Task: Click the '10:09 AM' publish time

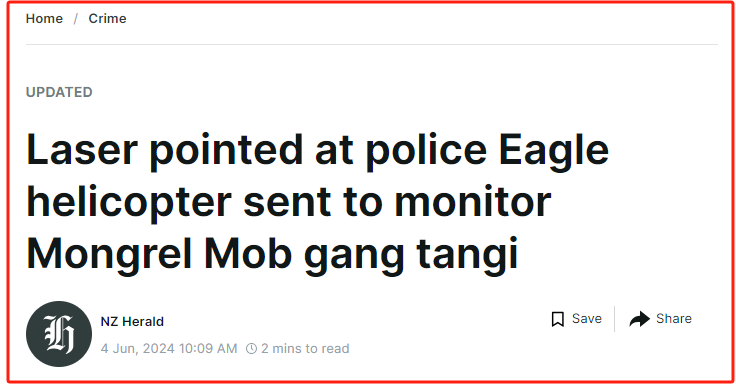Action: pos(207,348)
